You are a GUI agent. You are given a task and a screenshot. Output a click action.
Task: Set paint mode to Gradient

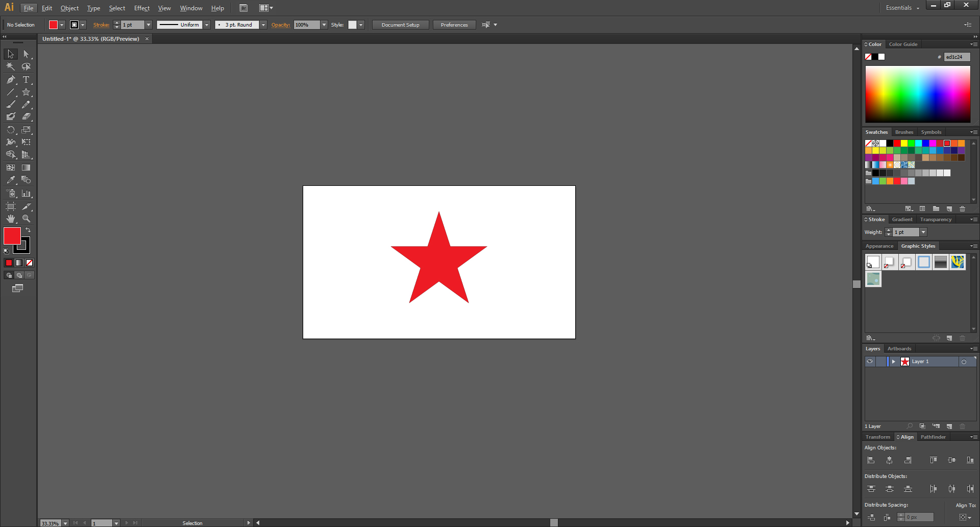[19, 262]
